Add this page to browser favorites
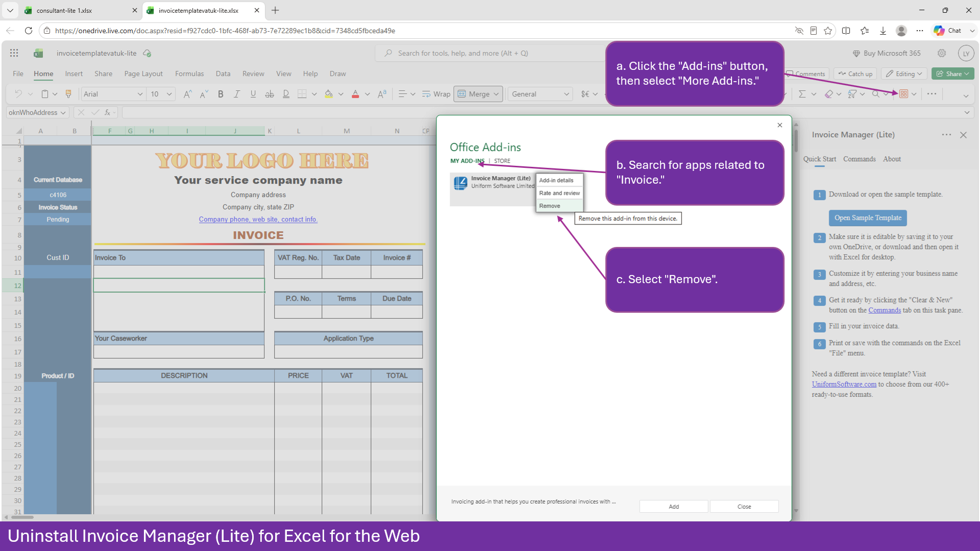Image resolution: width=980 pixels, height=551 pixels. click(828, 31)
